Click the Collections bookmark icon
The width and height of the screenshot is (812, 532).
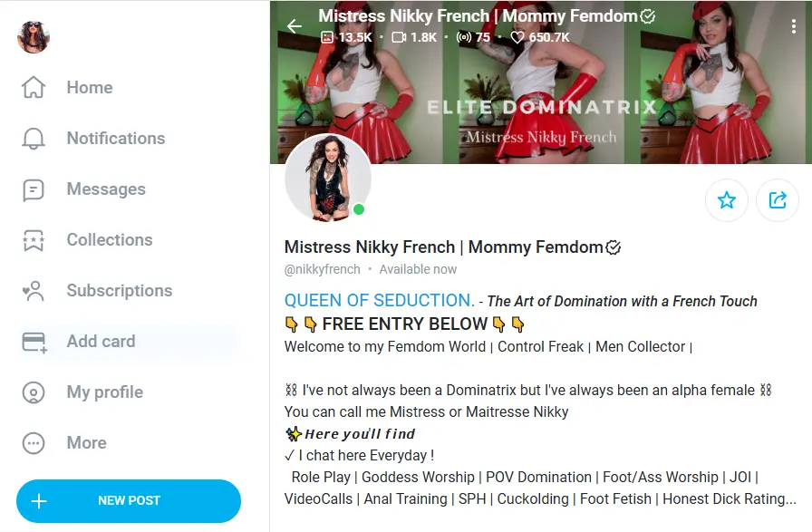[x=34, y=239]
